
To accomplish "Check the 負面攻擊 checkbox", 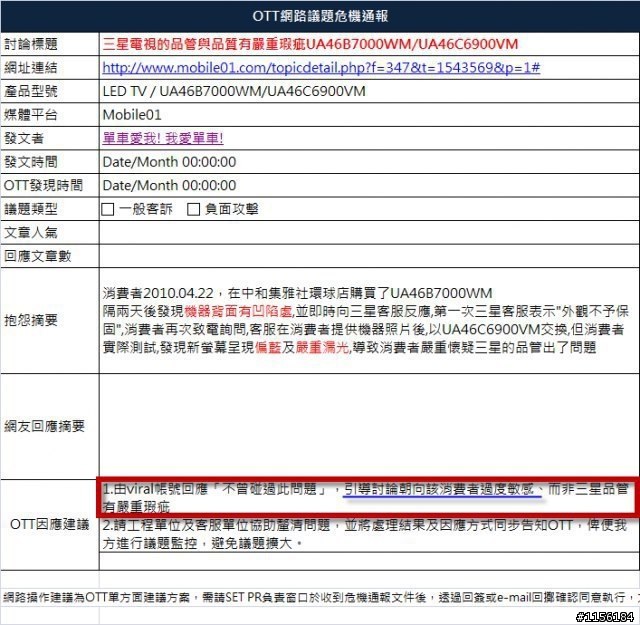I will (x=193, y=209).
